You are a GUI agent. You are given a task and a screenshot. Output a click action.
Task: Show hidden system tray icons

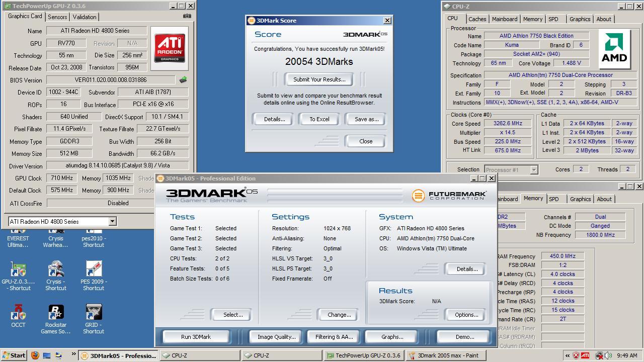pos(568,355)
